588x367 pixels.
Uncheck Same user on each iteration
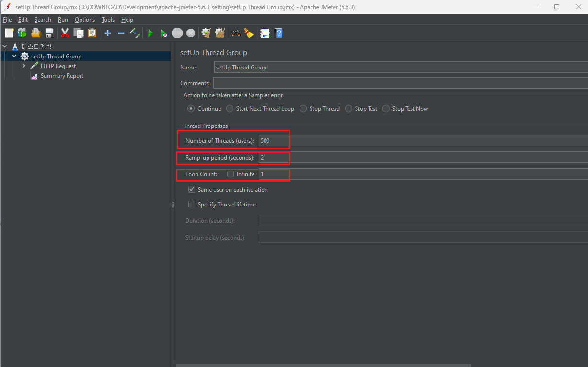(192, 190)
